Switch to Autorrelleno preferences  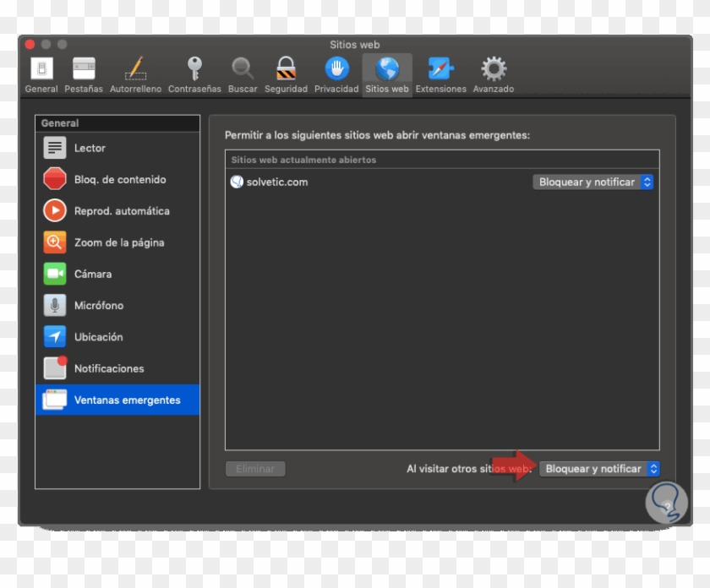(135, 69)
